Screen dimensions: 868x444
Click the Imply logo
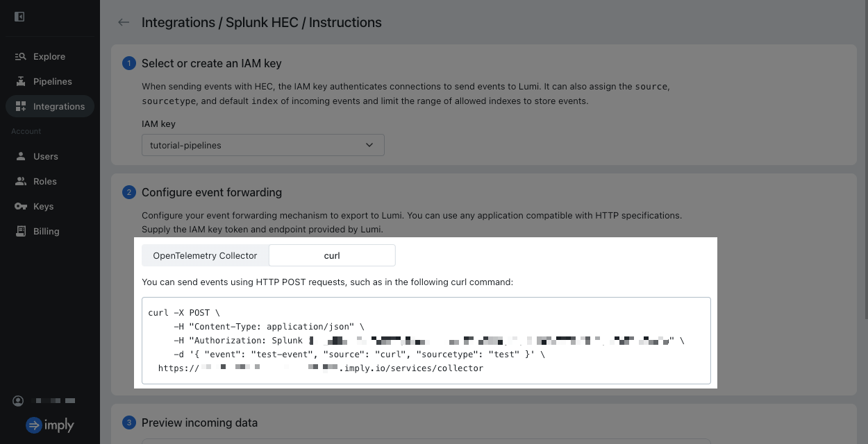coord(50,425)
